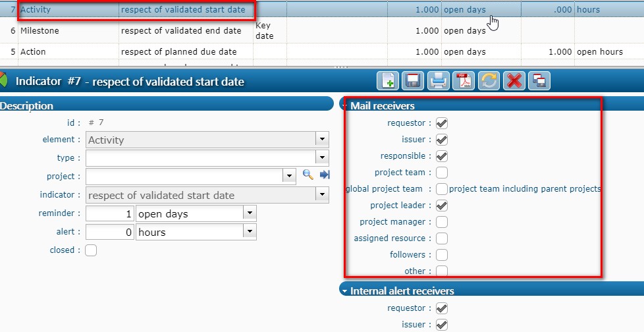644x332 pixels.
Task: Uncheck issuer under Internal alert receivers
Action: [442, 324]
